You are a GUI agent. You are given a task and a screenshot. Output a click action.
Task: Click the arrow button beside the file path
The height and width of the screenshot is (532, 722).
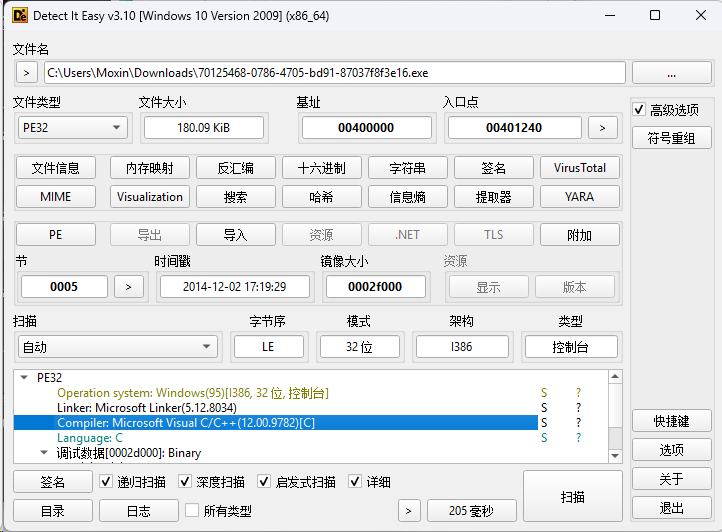click(28, 73)
